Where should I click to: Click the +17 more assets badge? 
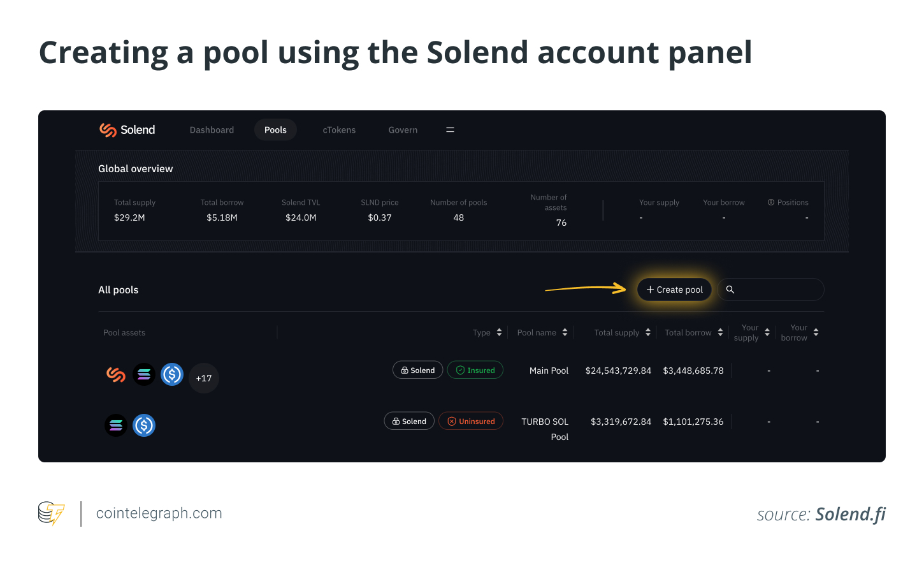point(204,378)
